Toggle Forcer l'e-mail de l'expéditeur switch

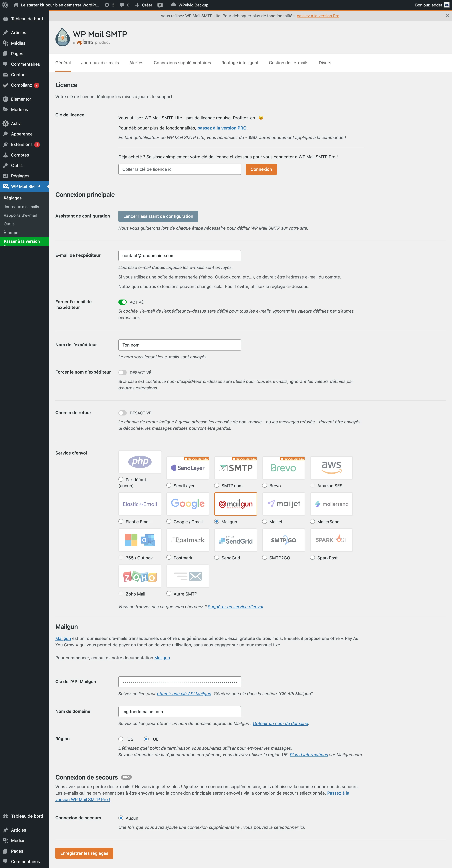[122, 302]
